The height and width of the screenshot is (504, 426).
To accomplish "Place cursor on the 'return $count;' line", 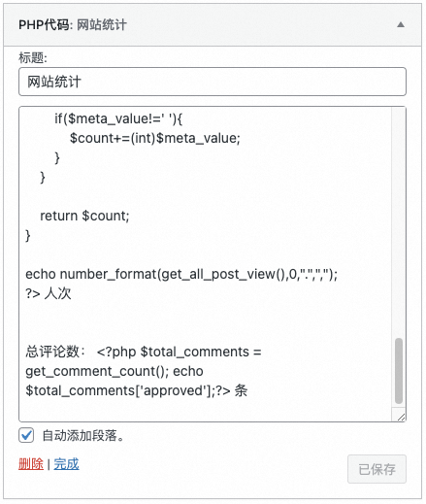I will (x=84, y=216).
